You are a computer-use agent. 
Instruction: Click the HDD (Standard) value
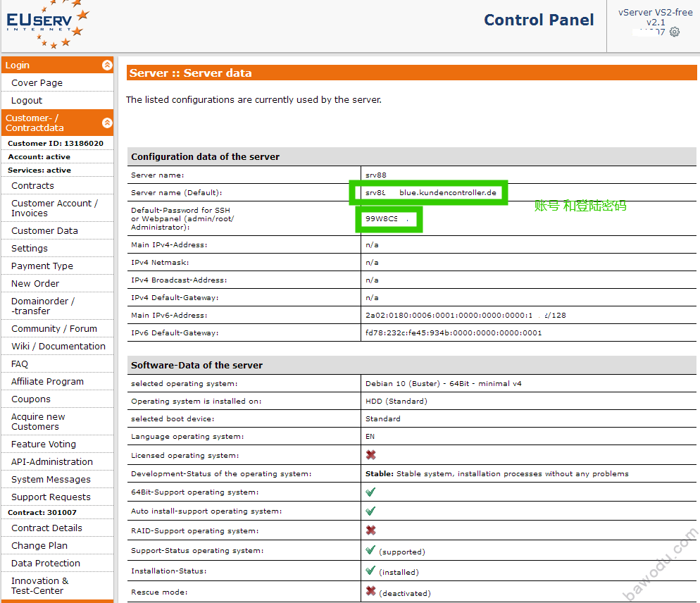[x=396, y=401]
